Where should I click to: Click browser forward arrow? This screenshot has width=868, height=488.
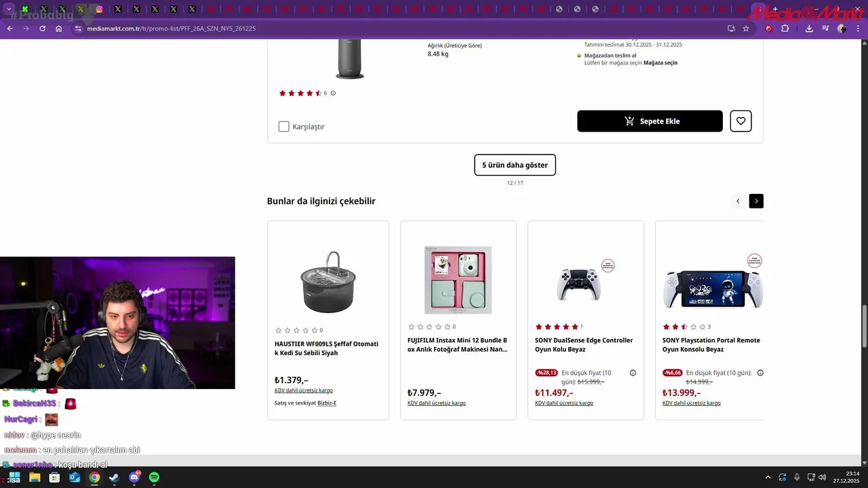pyautogui.click(x=26, y=28)
